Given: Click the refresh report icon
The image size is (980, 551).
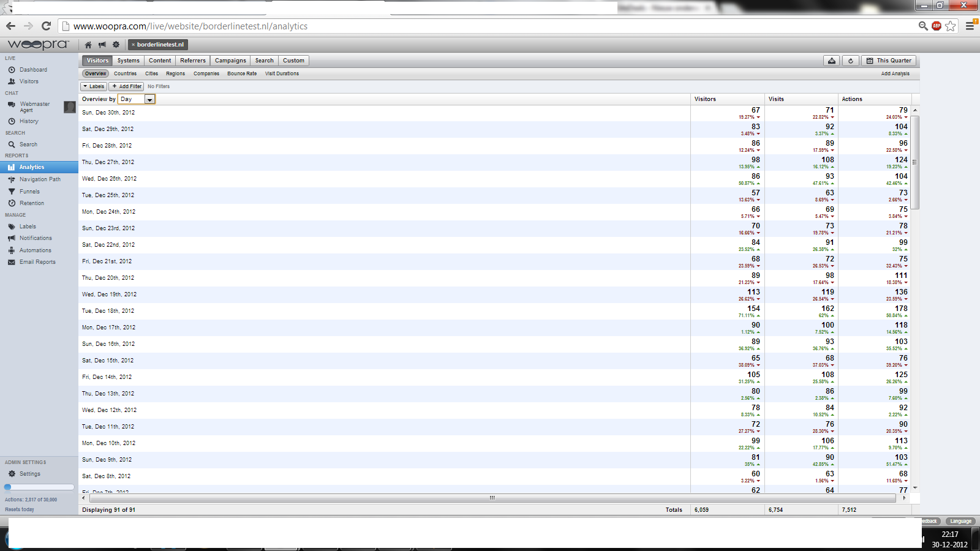Looking at the screenshot, I should (851, 61).
